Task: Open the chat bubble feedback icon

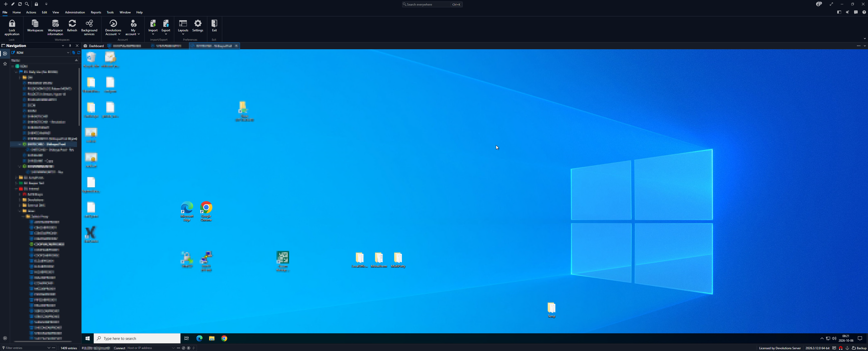Action: coord(856,12)
